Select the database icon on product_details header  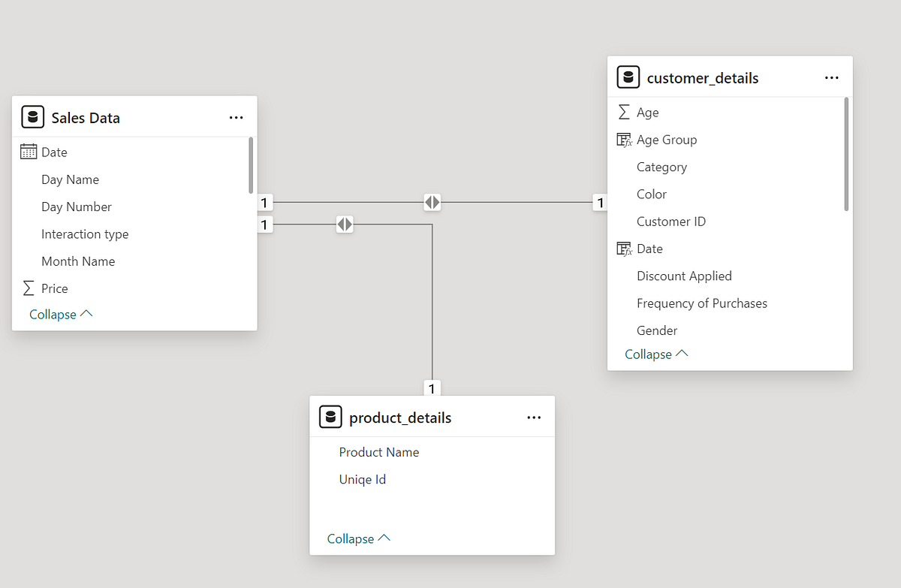click(330, 417)
